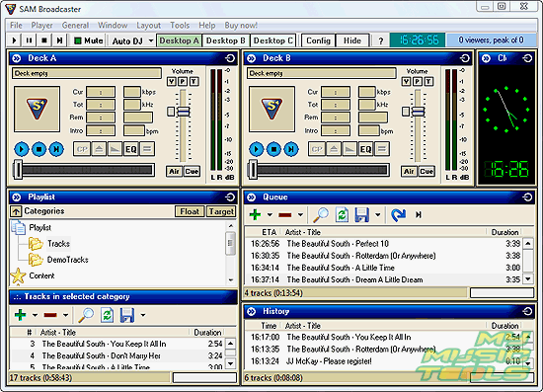This screenshot has height=392, width=543.
Task: Select the DemoTracks folder
Action: [x=67, y=260]
